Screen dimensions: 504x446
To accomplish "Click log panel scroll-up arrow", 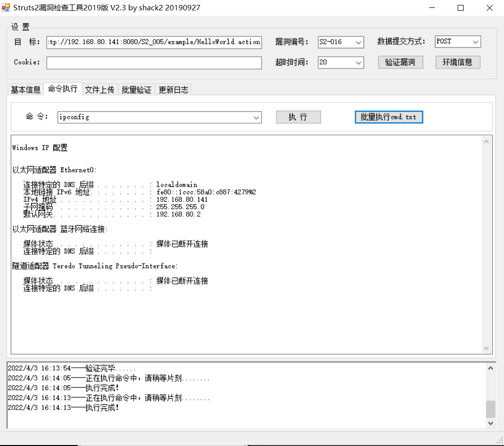I will pyautogui.click(x=491, y=369).
